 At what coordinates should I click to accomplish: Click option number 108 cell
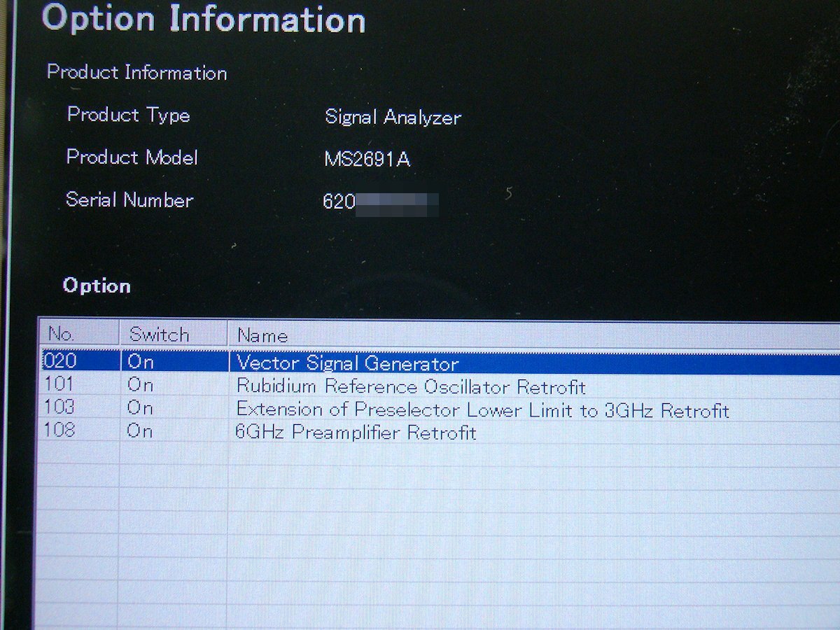point(59,430)
